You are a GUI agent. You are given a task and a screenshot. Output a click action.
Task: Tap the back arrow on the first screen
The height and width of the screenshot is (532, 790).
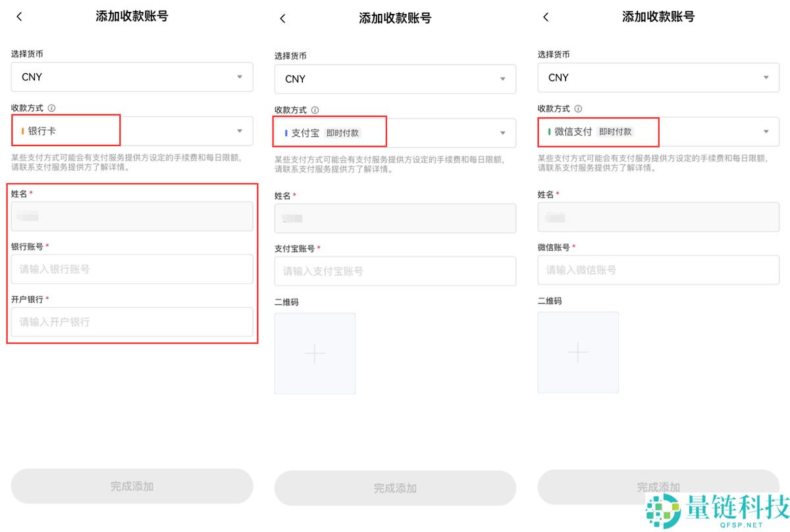(x=18, y=16)
